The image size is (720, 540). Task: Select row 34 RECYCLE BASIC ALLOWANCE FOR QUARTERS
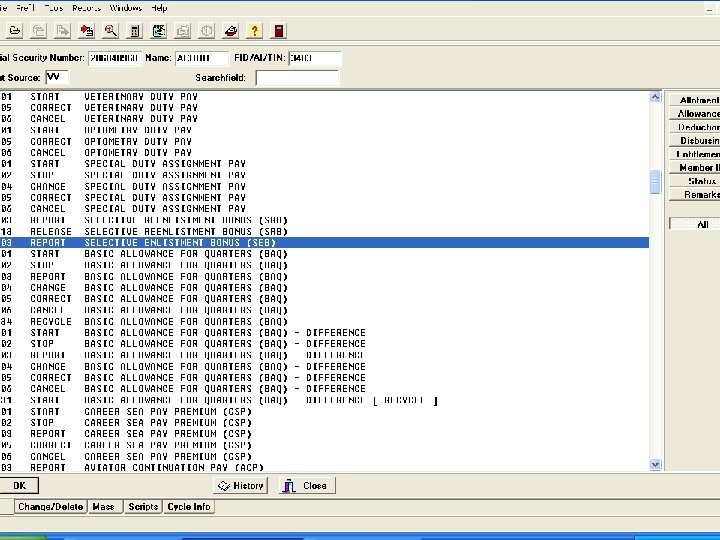tap(324, 321)
